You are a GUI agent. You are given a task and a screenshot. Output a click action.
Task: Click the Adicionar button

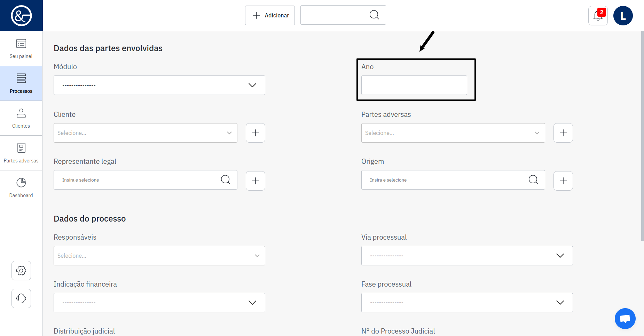[270, 15]
